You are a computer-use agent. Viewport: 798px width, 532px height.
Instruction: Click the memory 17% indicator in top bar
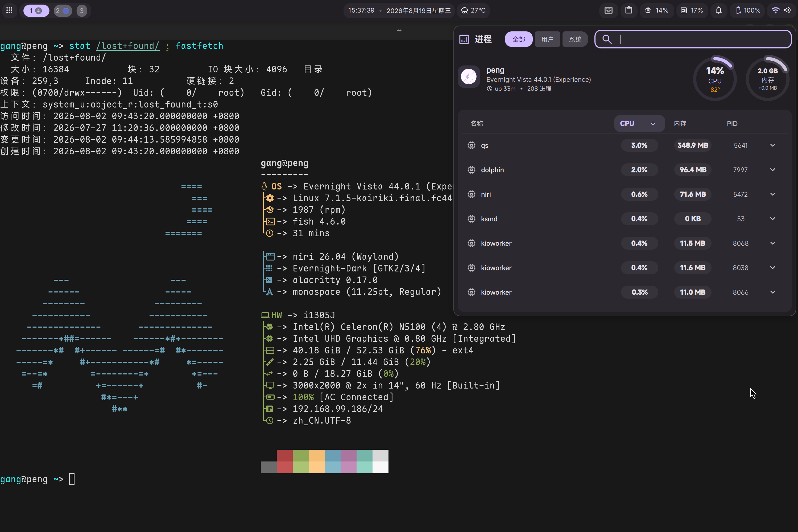692,11
